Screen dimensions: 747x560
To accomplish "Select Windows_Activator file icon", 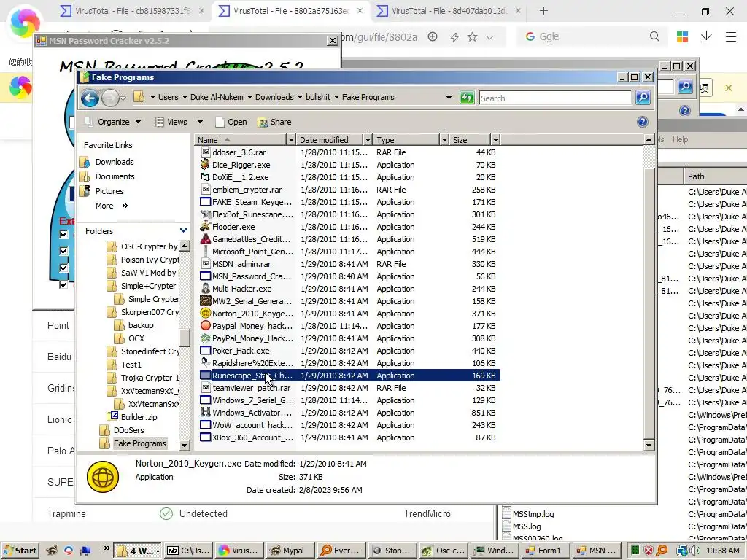I will click(205, 413).
